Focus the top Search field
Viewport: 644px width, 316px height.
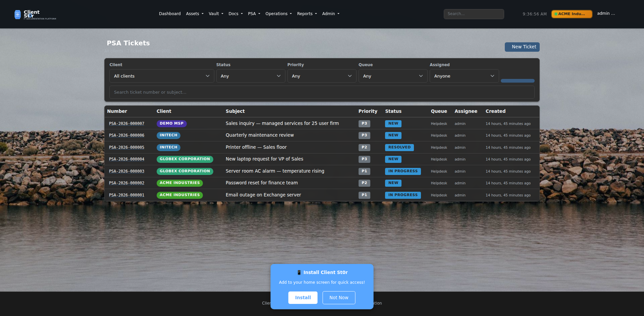point(474,14)
